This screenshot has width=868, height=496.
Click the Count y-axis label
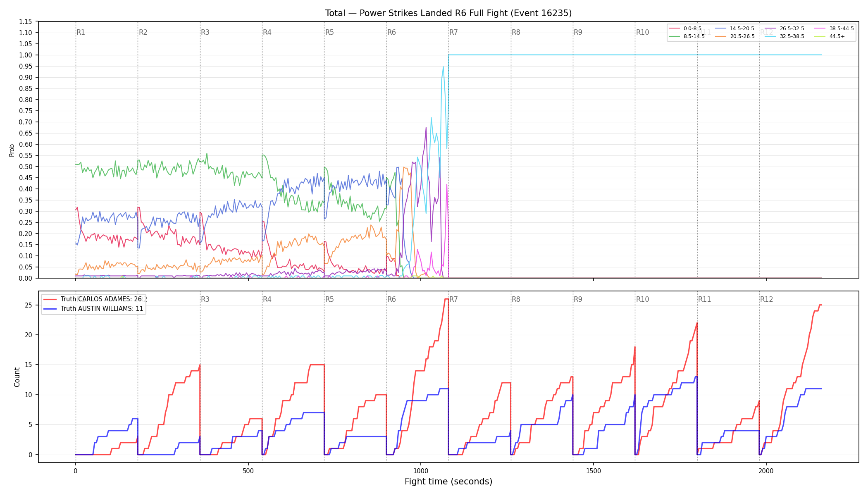click(x=17, y=377)
